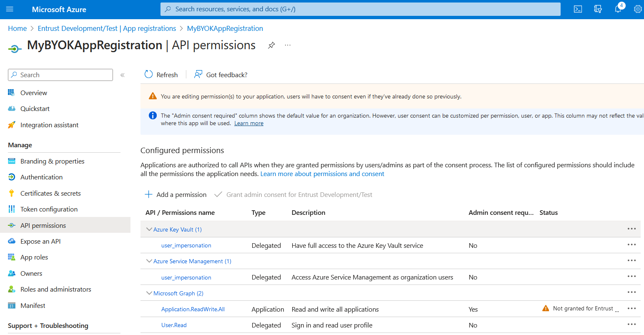The image size is (644, 335).
Task: Open Azure Key Vault user_impersonation permission
Action: click(186, 245)
